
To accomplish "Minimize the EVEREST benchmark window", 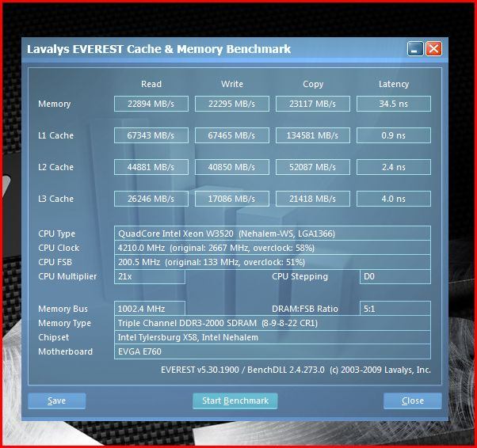I will coord(415,49).
